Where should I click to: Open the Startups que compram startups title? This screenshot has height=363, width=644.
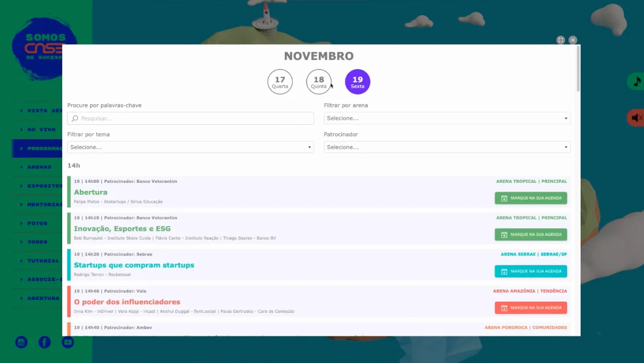click(134, 265)
